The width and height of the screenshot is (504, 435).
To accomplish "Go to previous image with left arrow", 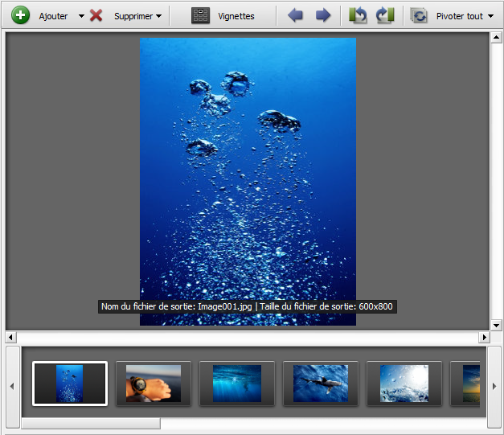I will tap(295, 15).
